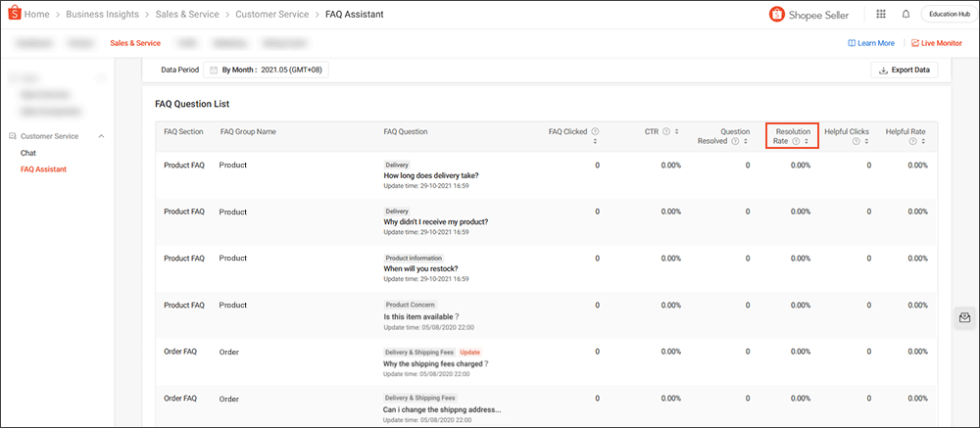Click the Product information tag
The width and height of the screenshot is (980, 428).
coord(414,258)
